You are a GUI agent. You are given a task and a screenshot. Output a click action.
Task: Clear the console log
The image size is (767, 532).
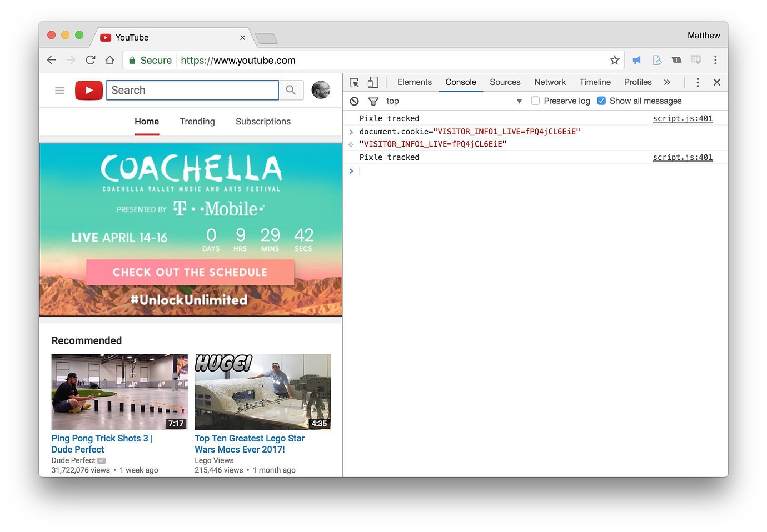coord(355,101)
